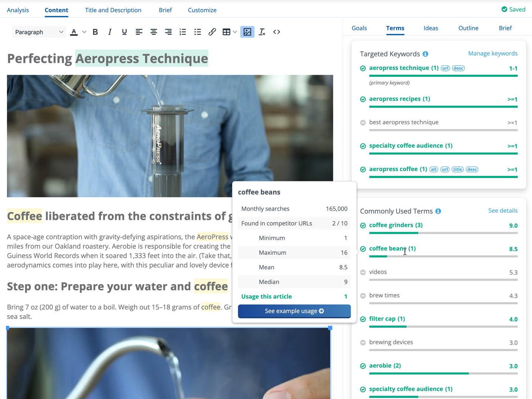Click the coffee grinders progress bar
Image resolution: width=532 pixels, height=399 pixels.
(x=443, y=233)
